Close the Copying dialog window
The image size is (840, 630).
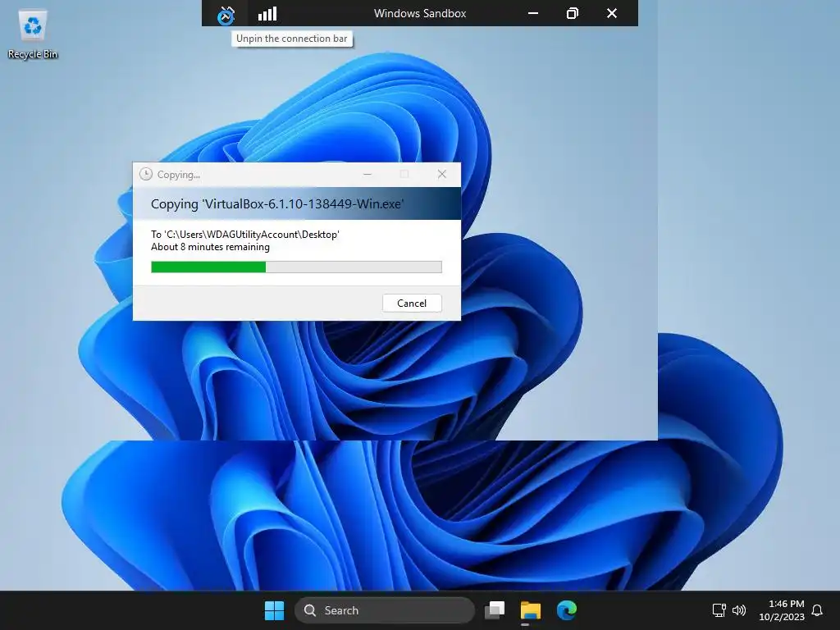point(442,174)
